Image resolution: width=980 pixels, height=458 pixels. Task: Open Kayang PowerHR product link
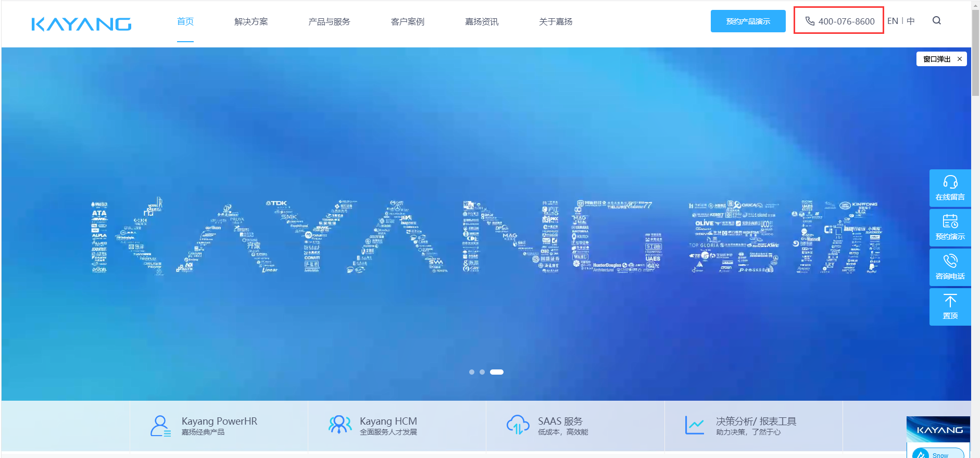click(x=219, y=421)
